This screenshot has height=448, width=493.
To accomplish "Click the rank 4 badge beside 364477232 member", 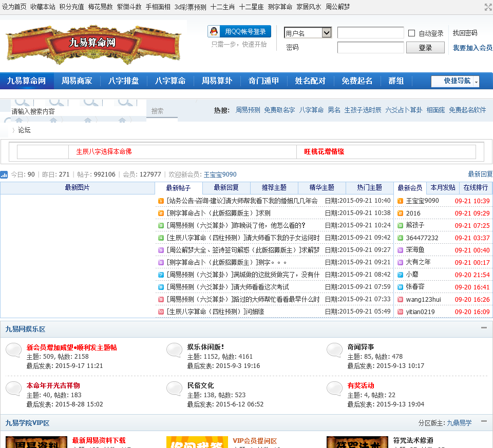I will point(400,238).
